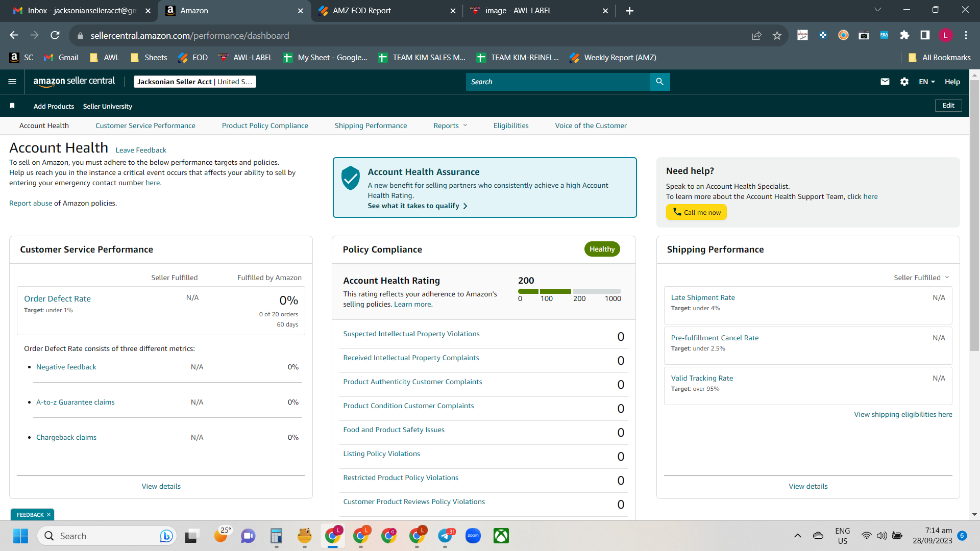The image size is (980, 551).
Task: Open the messages envelope icon
Action: (x=885, y=82)
